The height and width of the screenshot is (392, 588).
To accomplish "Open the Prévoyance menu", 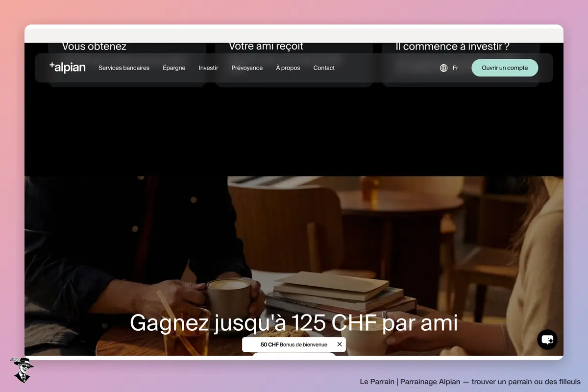I will pos(247,68).
